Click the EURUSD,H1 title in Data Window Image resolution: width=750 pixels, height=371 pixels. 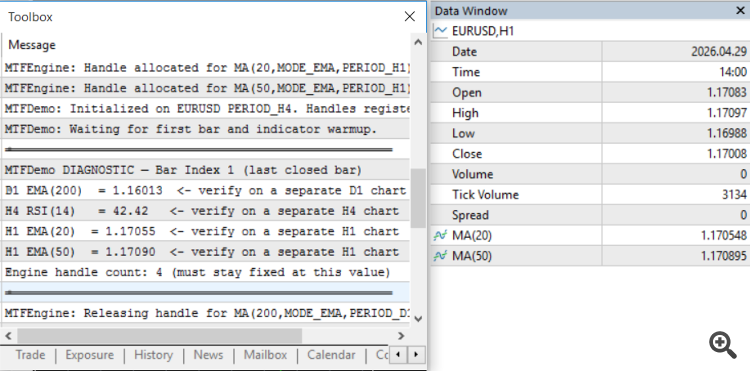(x=483, y=31)
